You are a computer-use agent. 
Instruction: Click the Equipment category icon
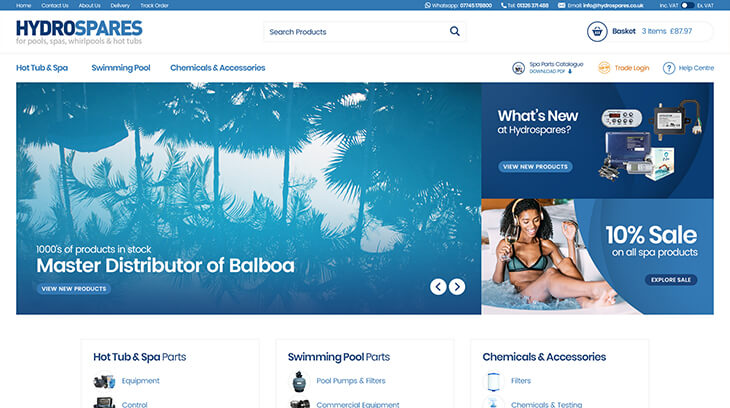tap(104, 381)
